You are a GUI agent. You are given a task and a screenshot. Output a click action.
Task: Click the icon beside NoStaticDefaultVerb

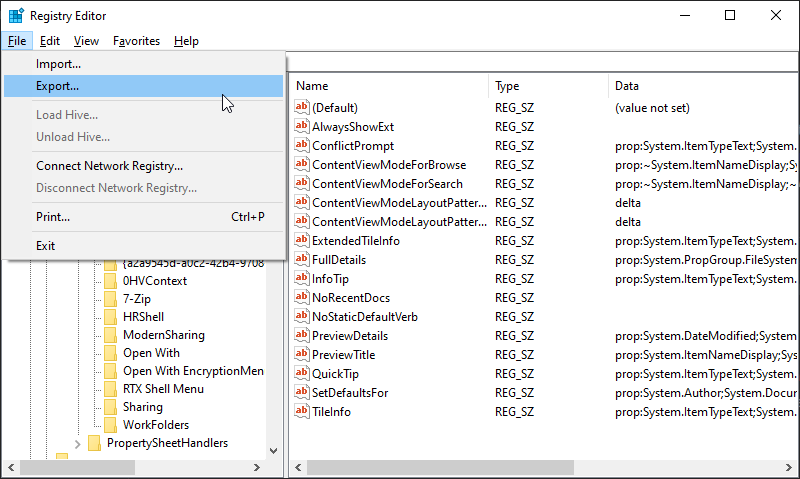click(x=302, y=316)
